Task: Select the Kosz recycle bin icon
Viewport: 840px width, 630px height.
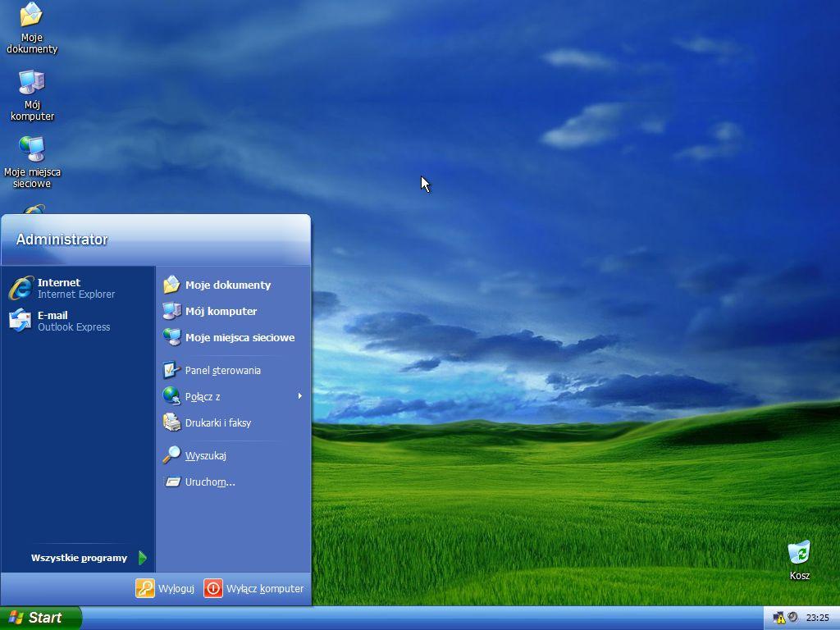Action: [x=799, y=561]
